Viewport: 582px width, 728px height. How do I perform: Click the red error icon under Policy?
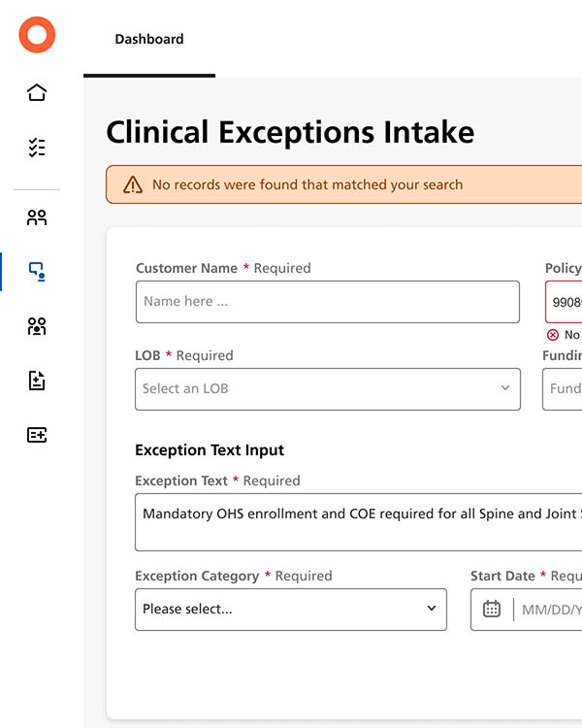[553, 335]
